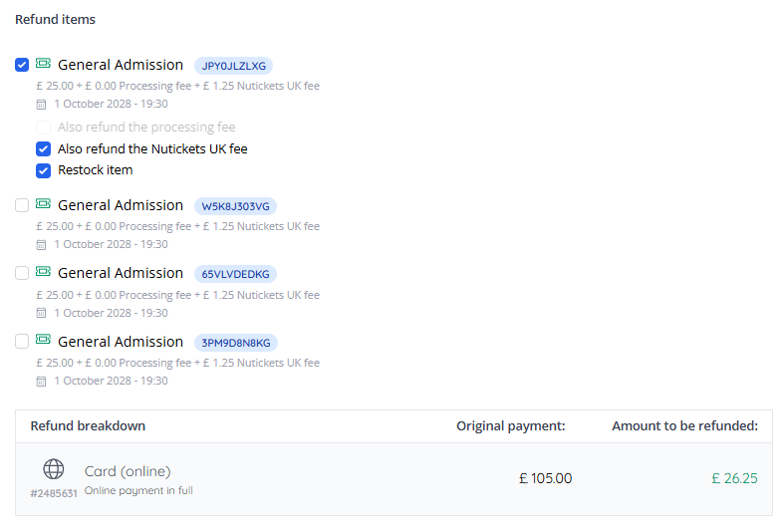784x532 pixels.
Task: Select the 3PM9D8N8KG ticket for refund
Action: 22,342
